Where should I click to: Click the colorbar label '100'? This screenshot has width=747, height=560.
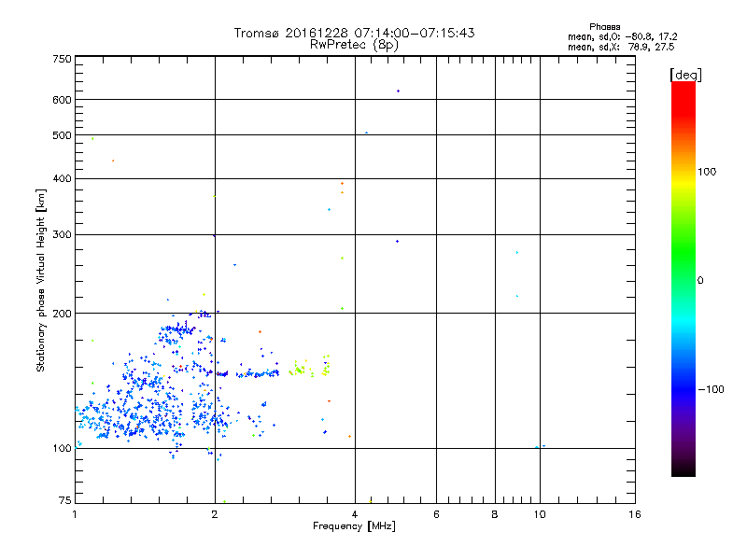[707, 172]
